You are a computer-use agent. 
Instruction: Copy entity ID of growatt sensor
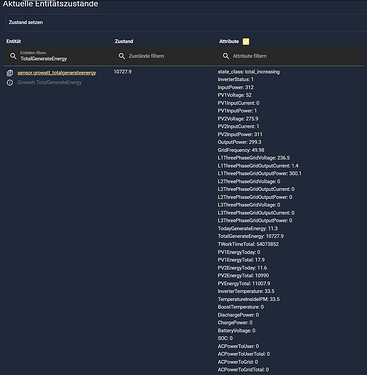(10, 73)
